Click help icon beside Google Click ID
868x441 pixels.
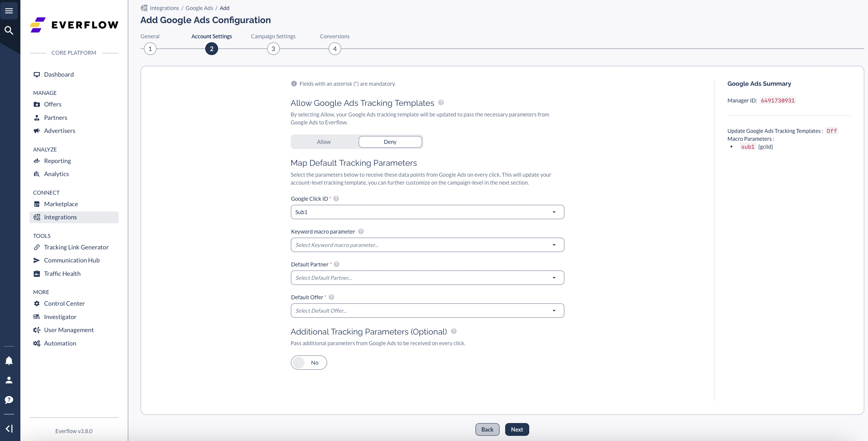(x=336, y=198)
